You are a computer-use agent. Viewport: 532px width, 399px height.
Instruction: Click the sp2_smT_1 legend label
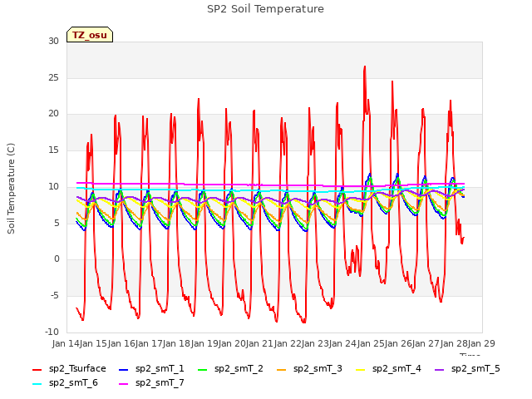[160, 369]
